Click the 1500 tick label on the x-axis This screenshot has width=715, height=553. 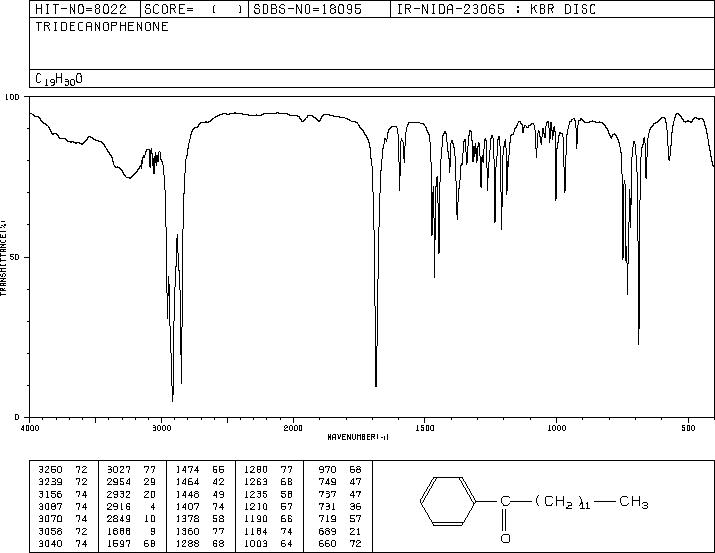425,428
